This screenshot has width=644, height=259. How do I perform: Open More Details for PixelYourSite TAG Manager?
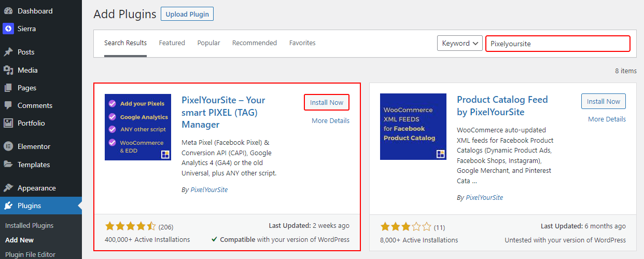point(330,120)
